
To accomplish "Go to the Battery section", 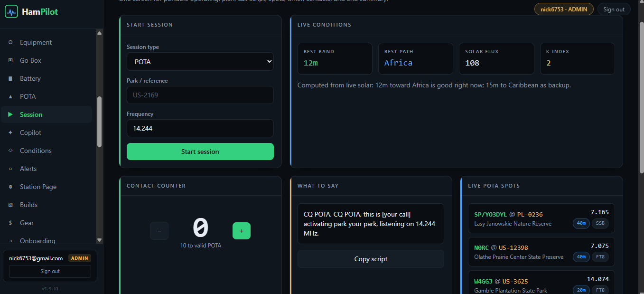I will click(47, 78).
